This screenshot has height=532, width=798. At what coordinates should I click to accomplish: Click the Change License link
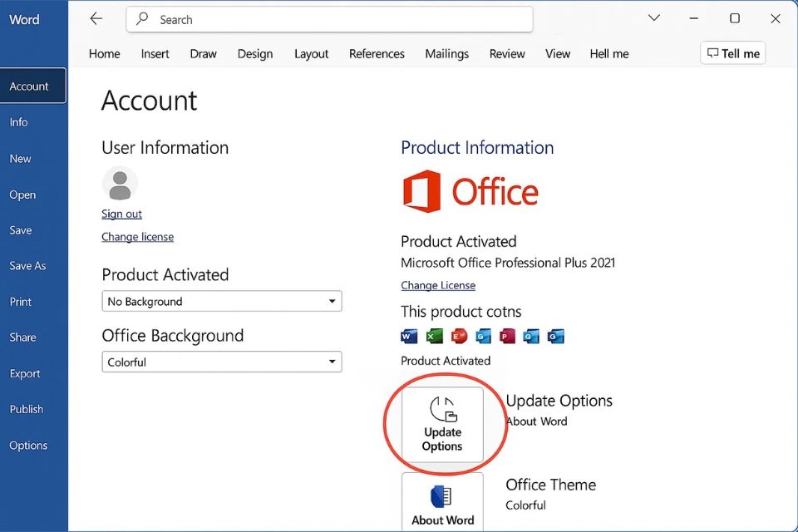tap(438, 285)
